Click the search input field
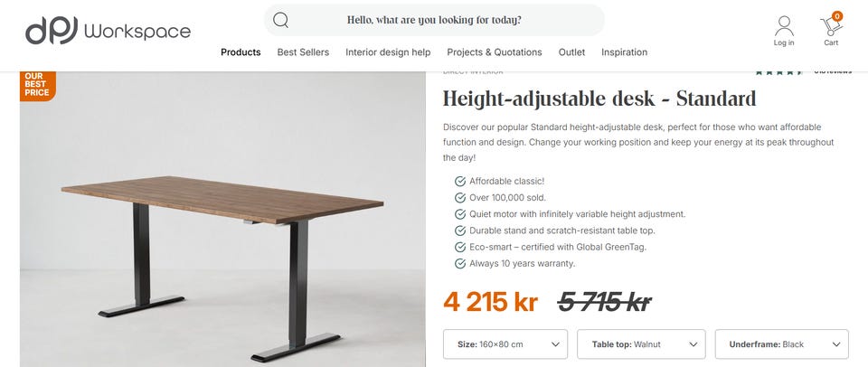 click(x=434, y=20)
